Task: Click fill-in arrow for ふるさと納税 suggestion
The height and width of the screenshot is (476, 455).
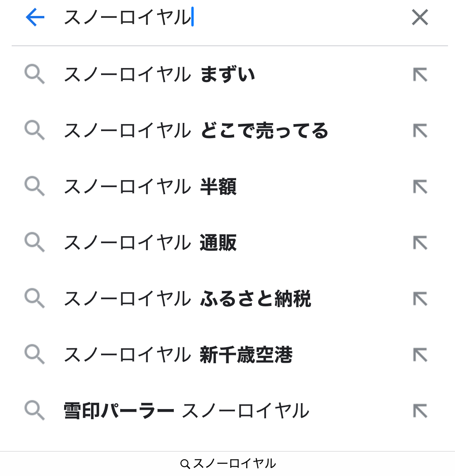Action: tap(420, 299)
